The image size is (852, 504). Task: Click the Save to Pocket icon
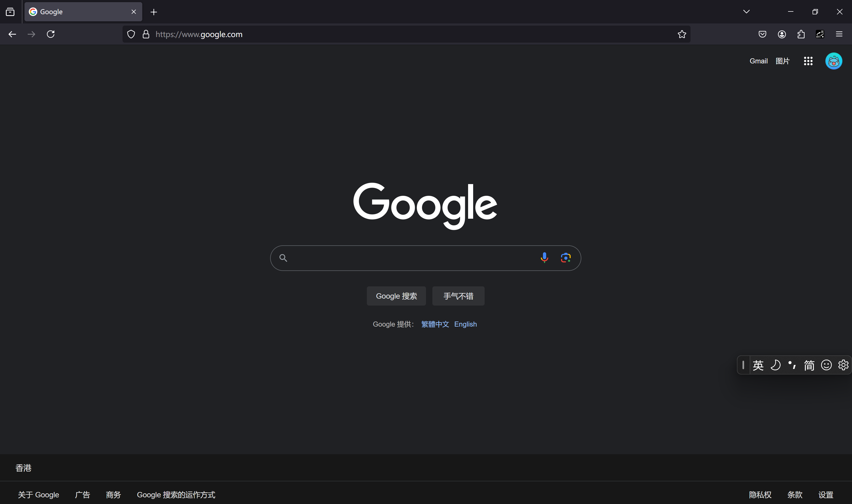pos(762,34)
